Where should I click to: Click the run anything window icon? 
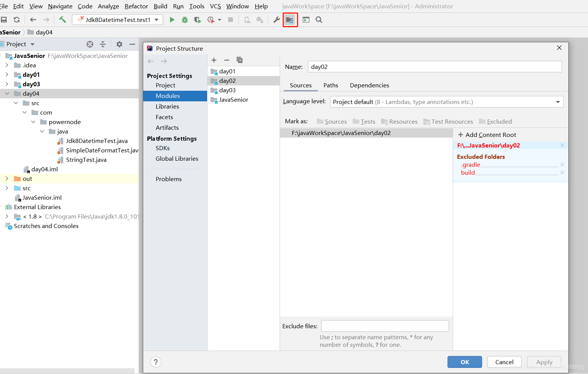click(x=306, y=20)
